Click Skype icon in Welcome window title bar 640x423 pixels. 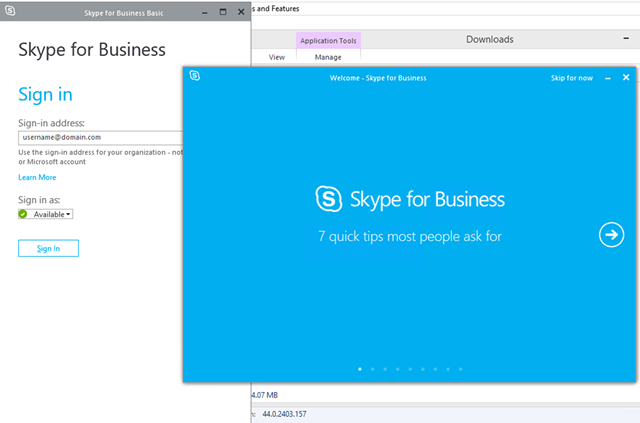pyautogui.click(x=195, y=76)
